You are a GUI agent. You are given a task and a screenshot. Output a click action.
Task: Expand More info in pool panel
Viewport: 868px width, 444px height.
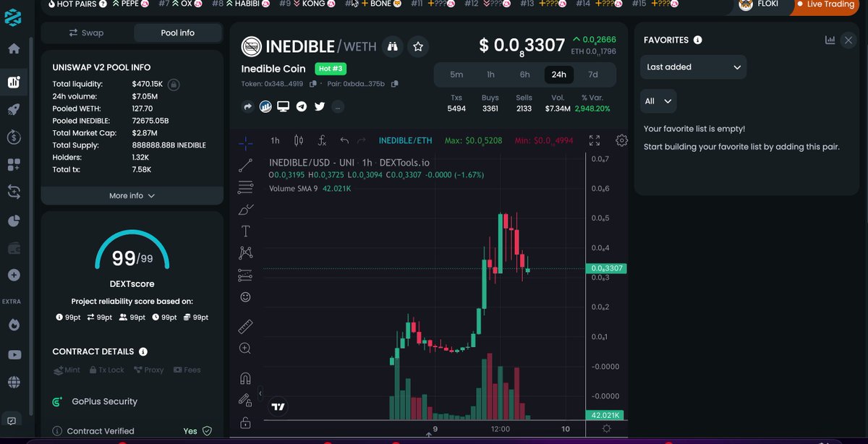click(x=132, y=195)
